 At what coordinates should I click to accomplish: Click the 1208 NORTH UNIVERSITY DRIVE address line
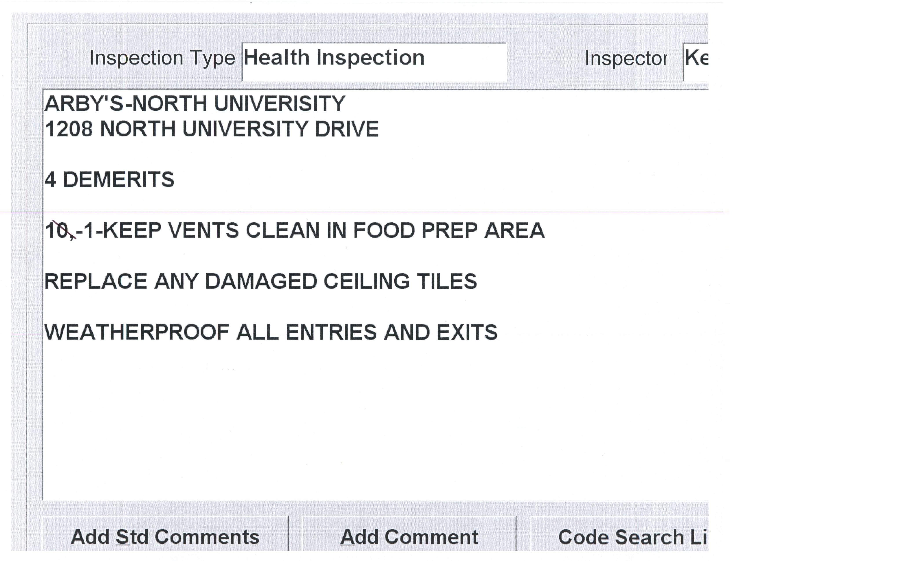coord(212,129)
